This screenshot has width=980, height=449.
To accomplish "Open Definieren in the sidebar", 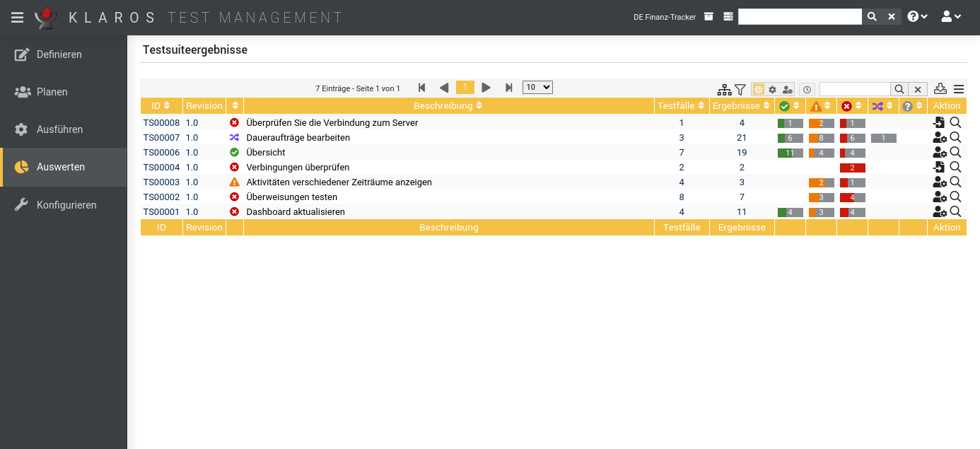I will click(64, 54).
